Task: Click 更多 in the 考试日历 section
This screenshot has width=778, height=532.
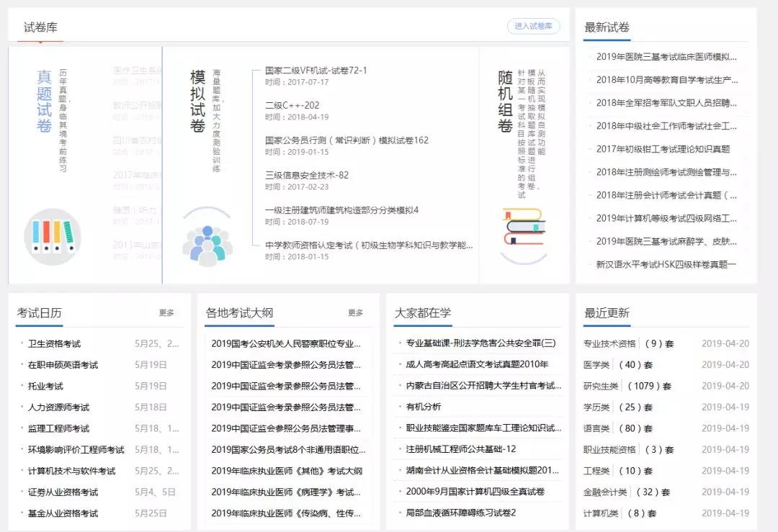Action: tap(166, 313)
